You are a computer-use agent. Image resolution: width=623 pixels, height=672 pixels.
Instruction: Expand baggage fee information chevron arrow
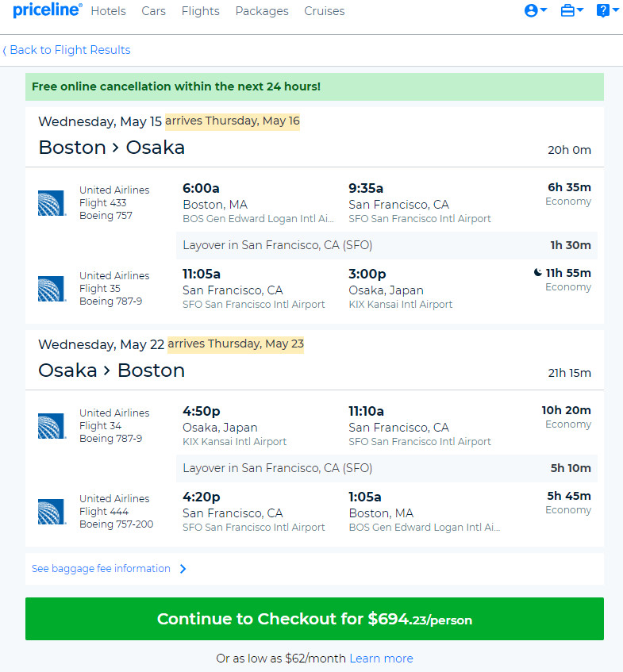183,569
